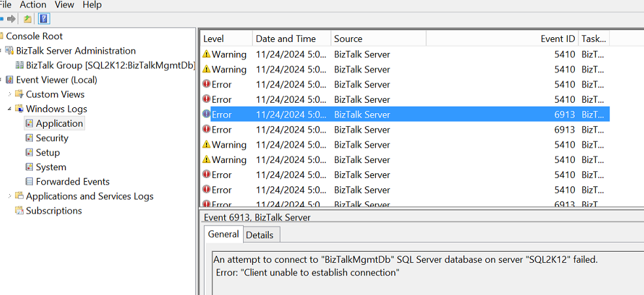Open the Action menu

33,5
